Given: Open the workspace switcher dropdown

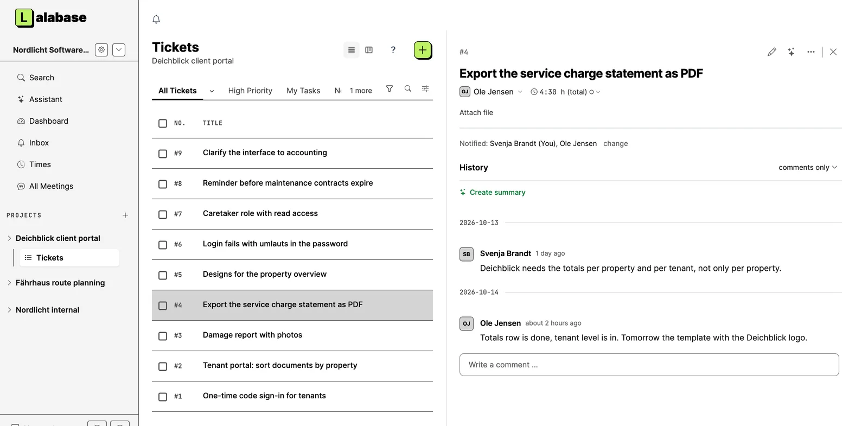Looking at the screenshot, I should [119, 50].
